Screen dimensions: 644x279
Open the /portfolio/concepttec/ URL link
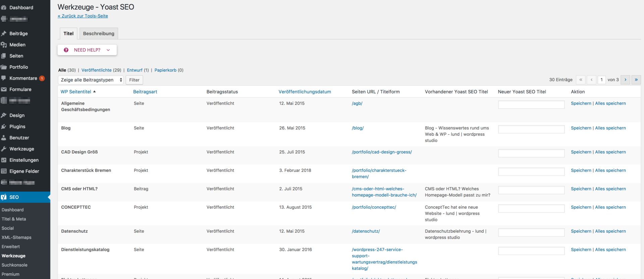point(374,207)
